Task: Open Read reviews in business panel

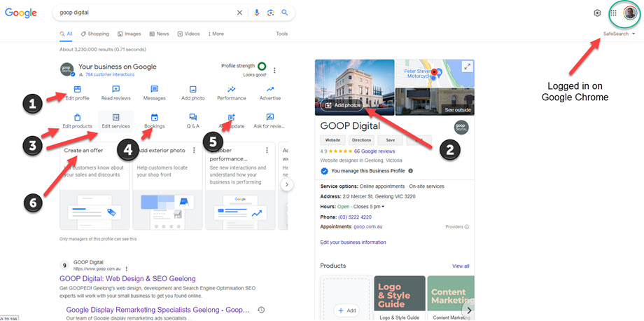Action: (115, 90)
